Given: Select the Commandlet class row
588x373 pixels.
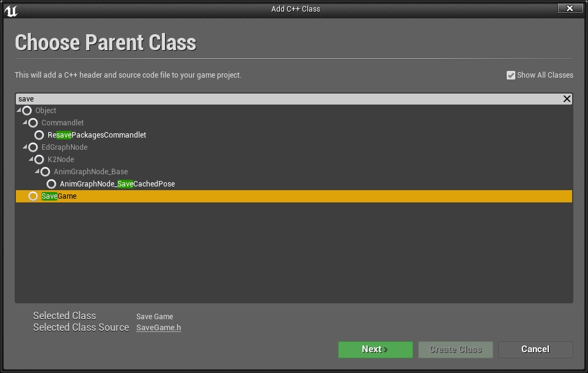Looking at the screenshot, I should pyautogui.click(x=294, y=123).
